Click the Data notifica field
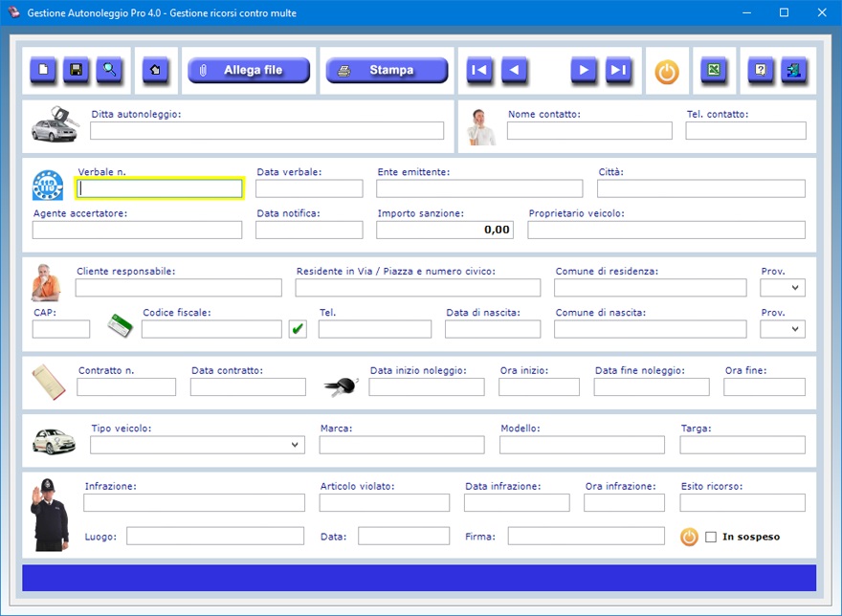This screenshot has height=616, width=842. pyautogui.click(x=309, y=230)
